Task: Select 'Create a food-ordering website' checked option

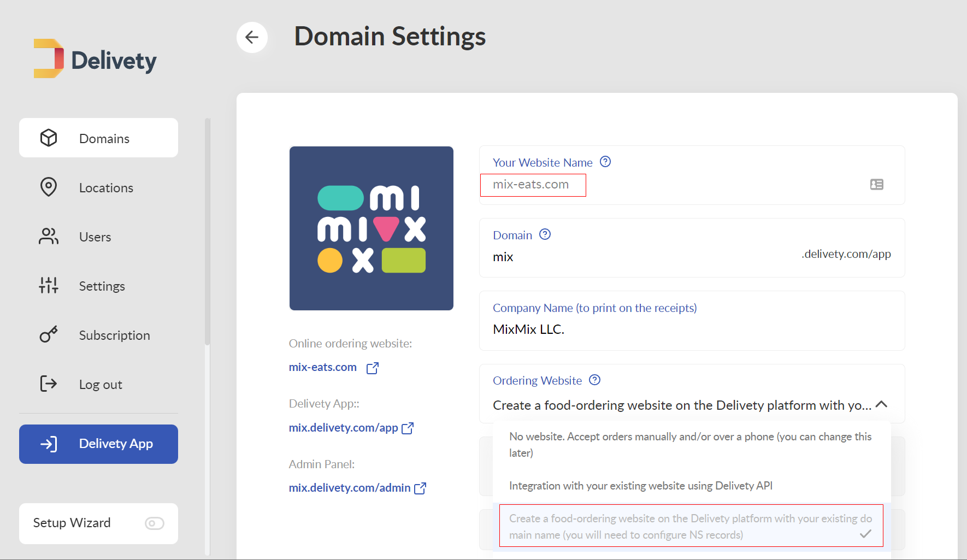Action: pyautogui.click(x=692, y=526)
